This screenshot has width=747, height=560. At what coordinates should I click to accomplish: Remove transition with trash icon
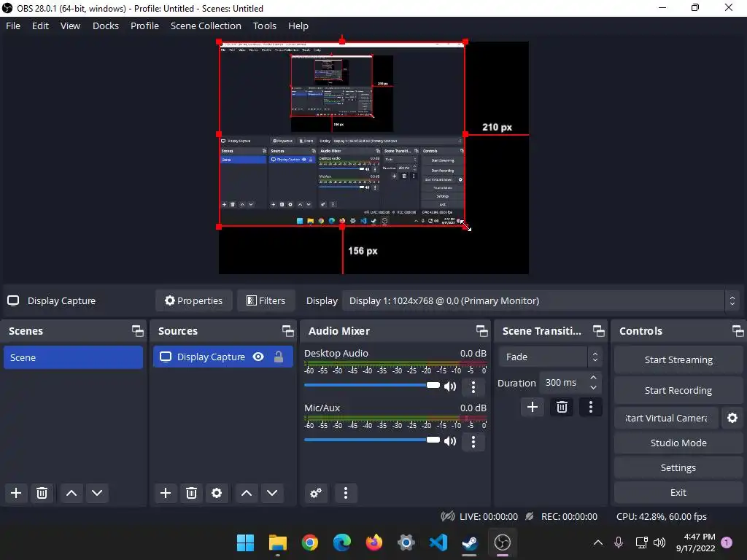pos(562,407)
